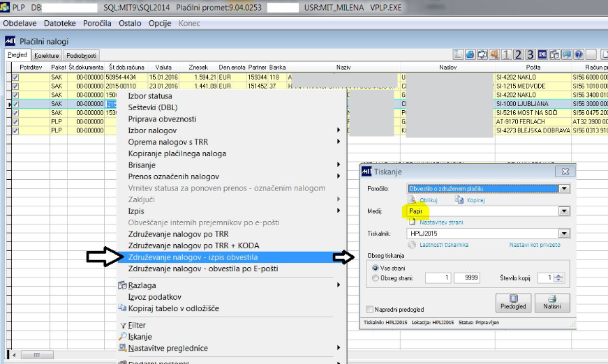Click the page range end field 9999
This screenshot has height=364, width=608.
[x=467, y=278]
